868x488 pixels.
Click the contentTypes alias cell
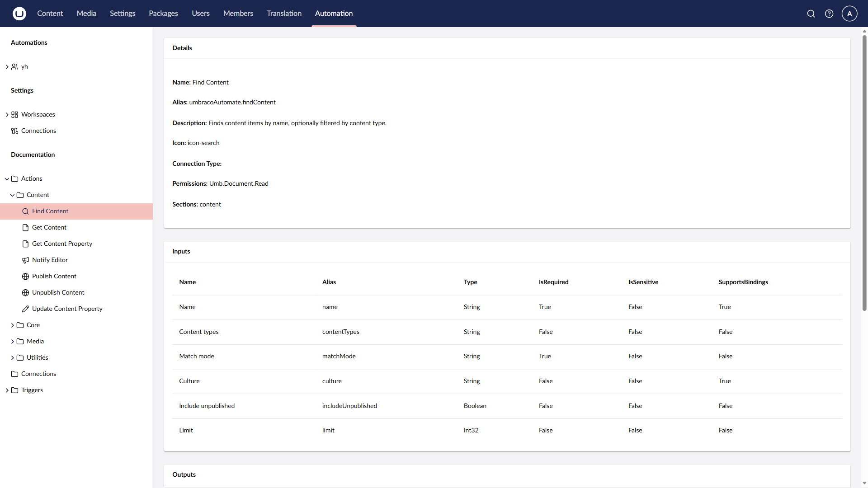click(x=341, y=332)
